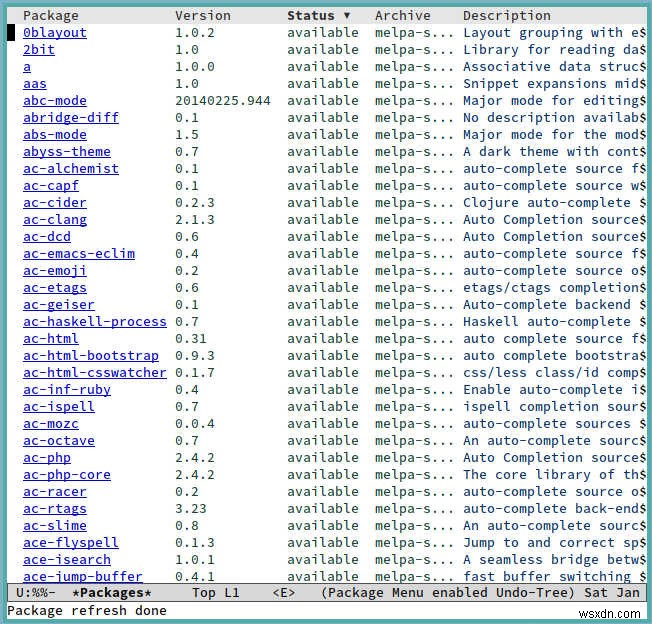Open the ac-emacs-eclim package link
Screen dimensions: 652x624
(x=79, y=254)
